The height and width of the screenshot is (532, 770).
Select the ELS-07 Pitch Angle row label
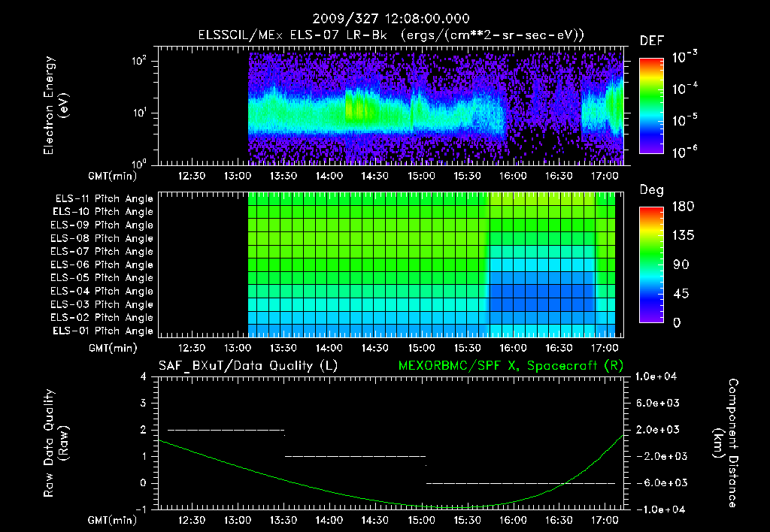(102, 252)
